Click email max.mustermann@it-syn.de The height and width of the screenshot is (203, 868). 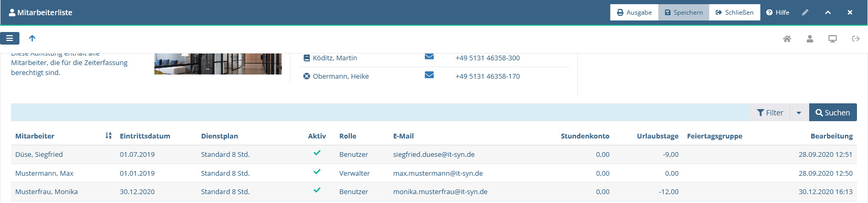[438, 174]
